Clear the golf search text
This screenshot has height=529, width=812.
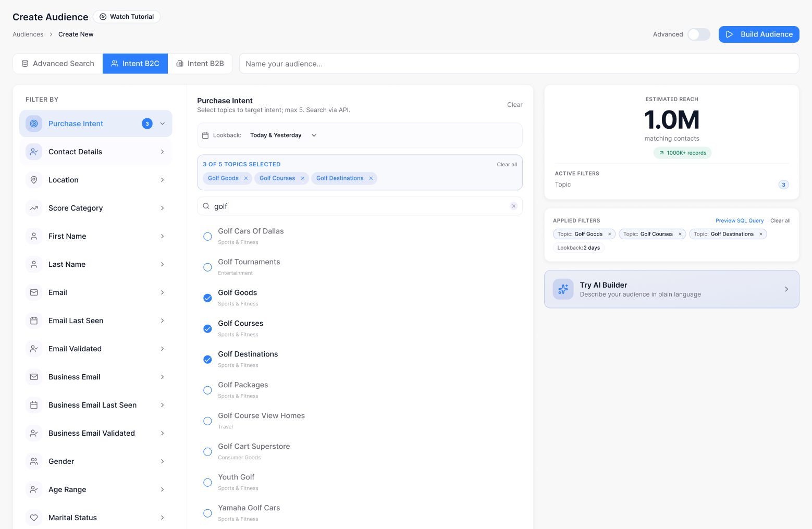pyautogui.click(x=513, y=206)
